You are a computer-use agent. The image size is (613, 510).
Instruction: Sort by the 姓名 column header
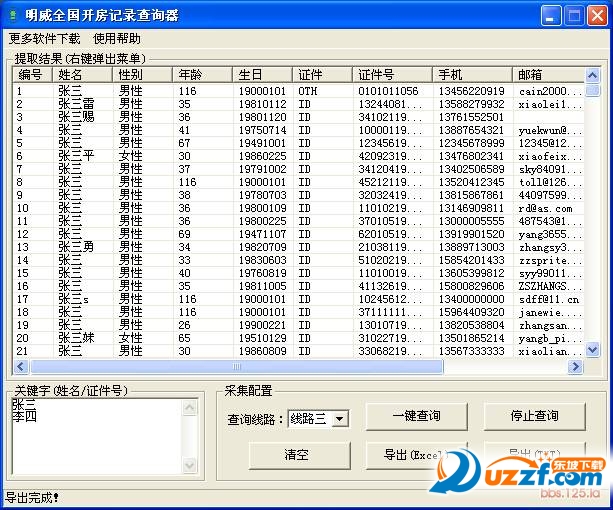(x=82, y=75)
